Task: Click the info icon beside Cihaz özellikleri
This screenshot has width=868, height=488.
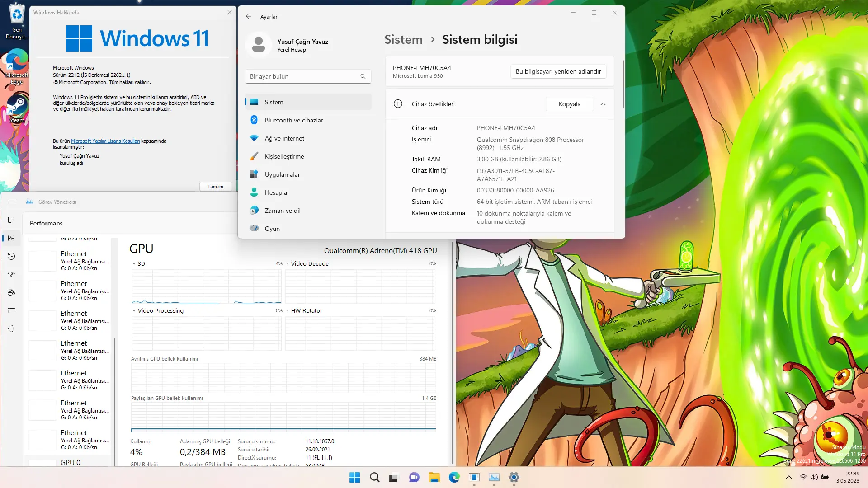Action: click(x=398, y=104)
